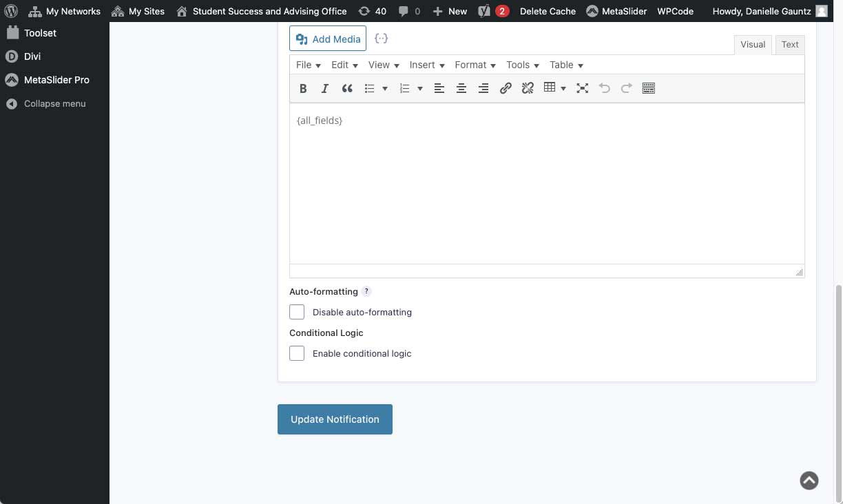Viewport: 843px width, 504px height.
Task: Insert a numbered list
Action: (x=405, y=88)
